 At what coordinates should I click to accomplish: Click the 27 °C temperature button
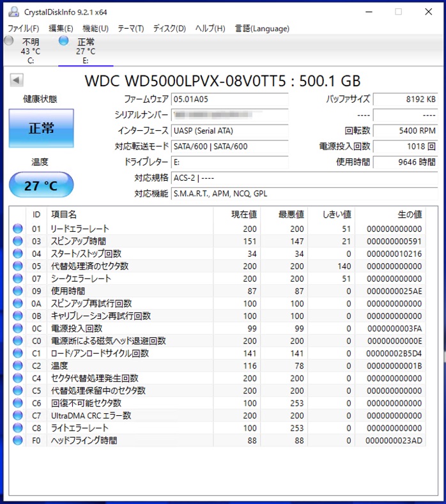coord(41,185)
